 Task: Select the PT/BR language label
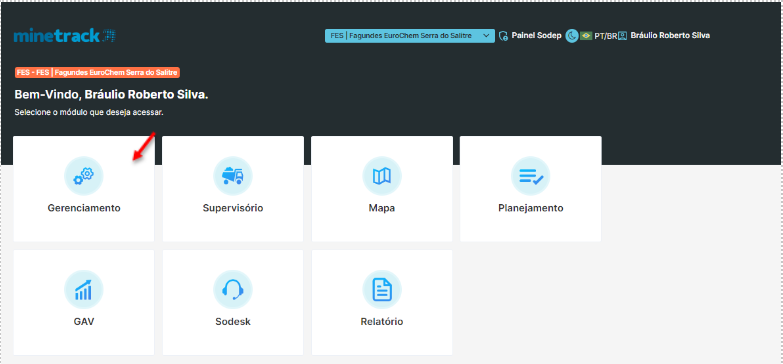(x=606, y=36)
